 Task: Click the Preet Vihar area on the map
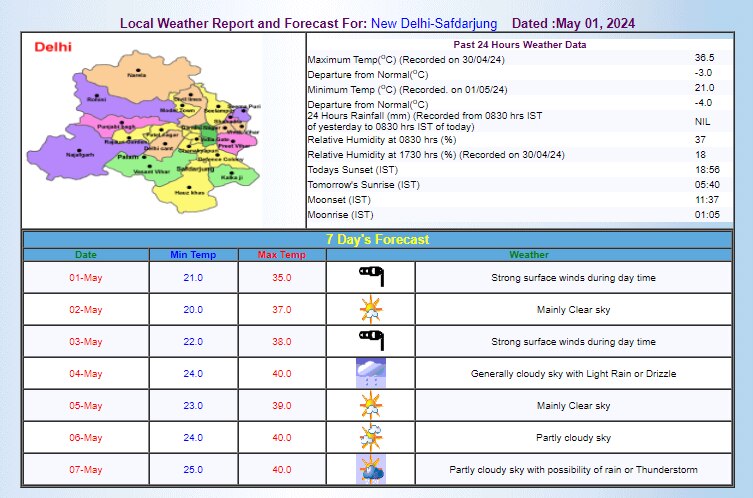[234, 145]
